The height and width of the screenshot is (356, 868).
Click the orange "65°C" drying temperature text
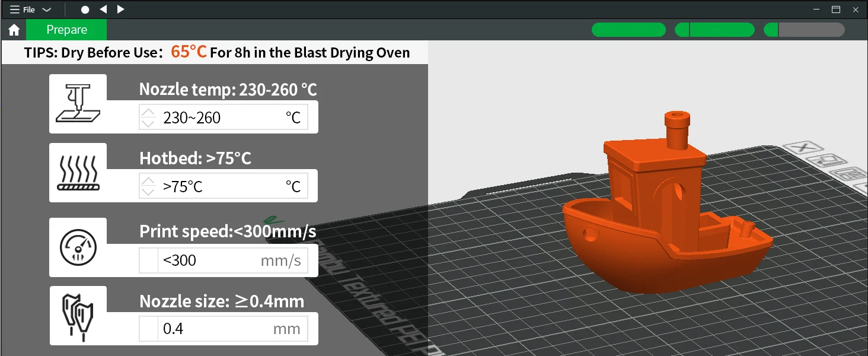point(189,52)
